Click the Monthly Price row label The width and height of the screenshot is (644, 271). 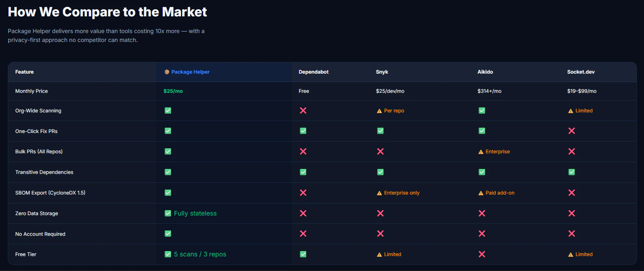(x=31, y=91)
